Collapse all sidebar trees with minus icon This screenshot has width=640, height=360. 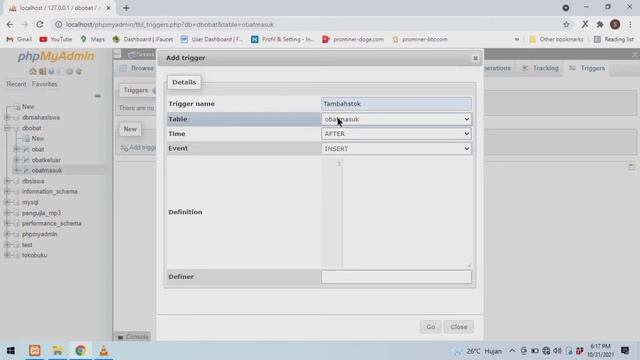(97, 96)
